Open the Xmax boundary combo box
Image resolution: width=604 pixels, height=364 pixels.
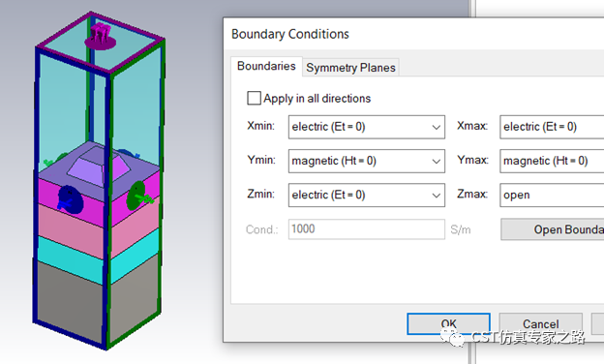point(552,127)
